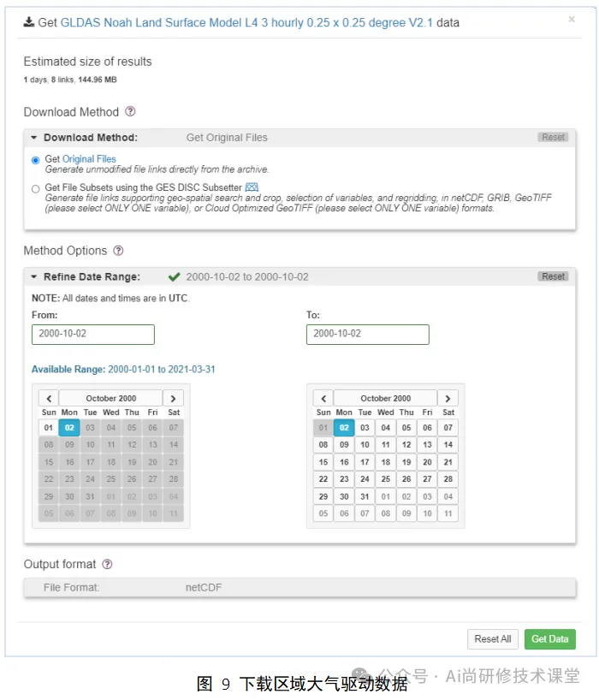Collapse the Download Method section
This screenshot has width=599, height=700.
tap(34, 138)
